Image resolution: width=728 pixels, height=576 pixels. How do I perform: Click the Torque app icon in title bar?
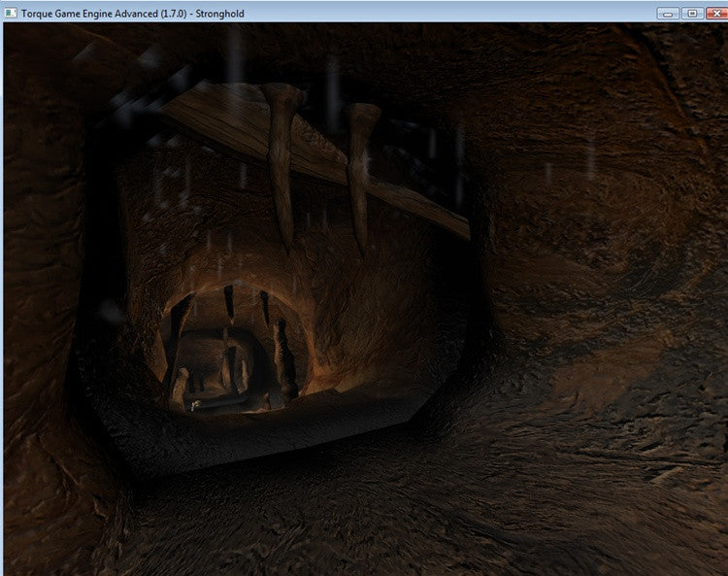tap(11, 14)
